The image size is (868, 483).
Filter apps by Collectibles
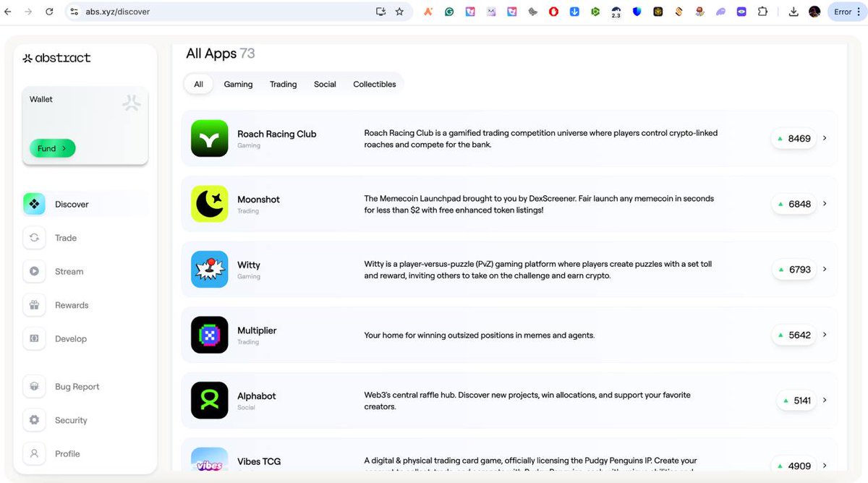point(375,84)
